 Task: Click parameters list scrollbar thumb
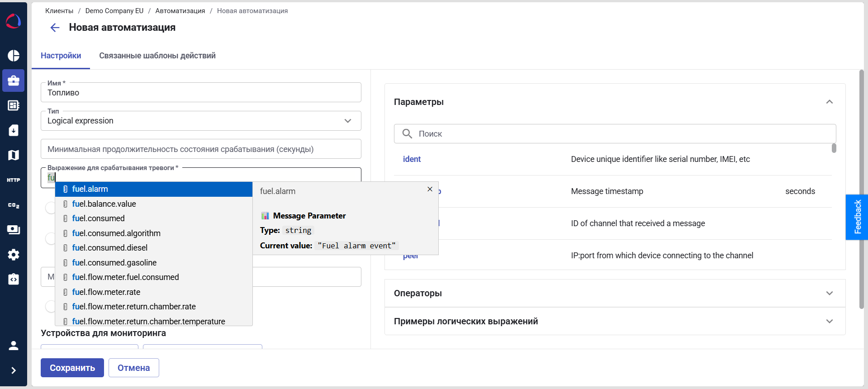coord(834,148)
